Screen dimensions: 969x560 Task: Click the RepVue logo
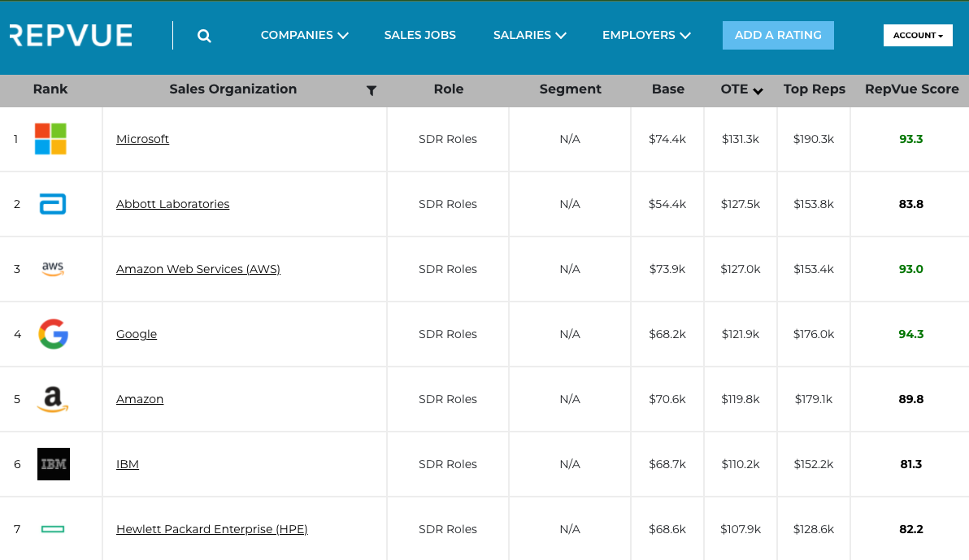[71, 35]
